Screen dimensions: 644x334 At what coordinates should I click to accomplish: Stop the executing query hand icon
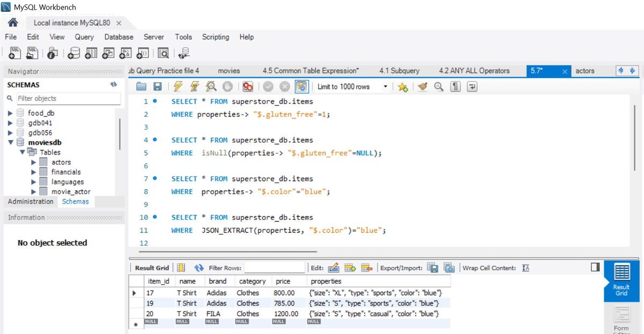point(227,86)
